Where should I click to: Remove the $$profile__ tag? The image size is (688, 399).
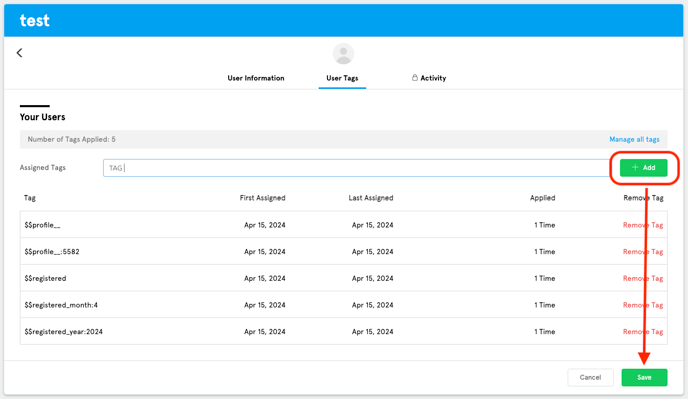pos(643,225)
